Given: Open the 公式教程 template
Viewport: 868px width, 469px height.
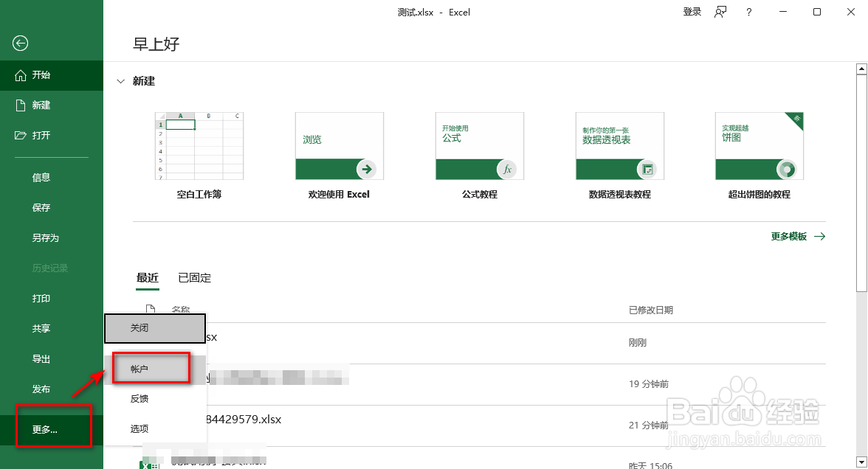Looking at the screenshot, I should (480, 156).
